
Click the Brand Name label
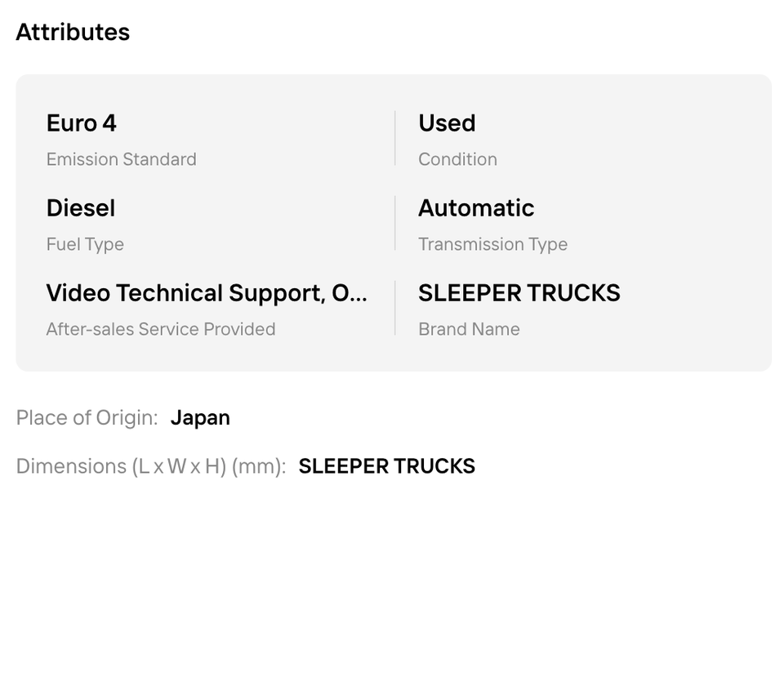pyautogui.click(x=469, y=329)
